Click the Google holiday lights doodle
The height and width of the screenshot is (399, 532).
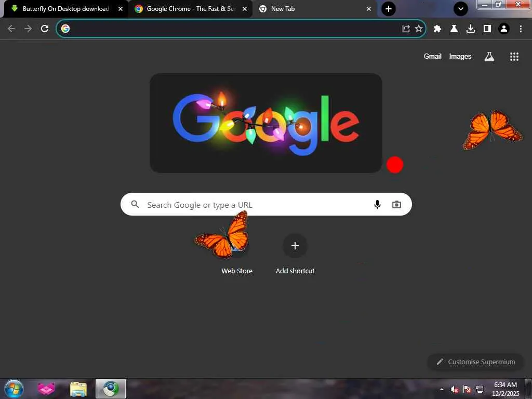pyautogui.click(x=266, y=123)
